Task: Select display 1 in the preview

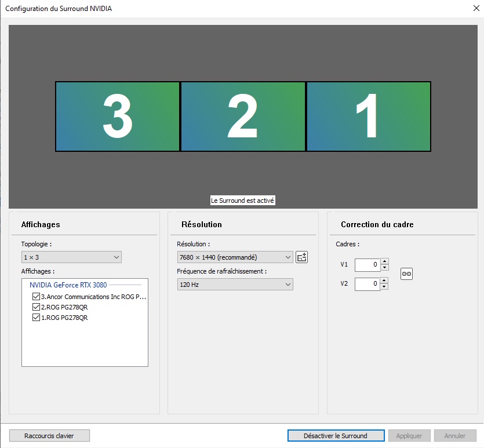Action: (x=368, y=116)
